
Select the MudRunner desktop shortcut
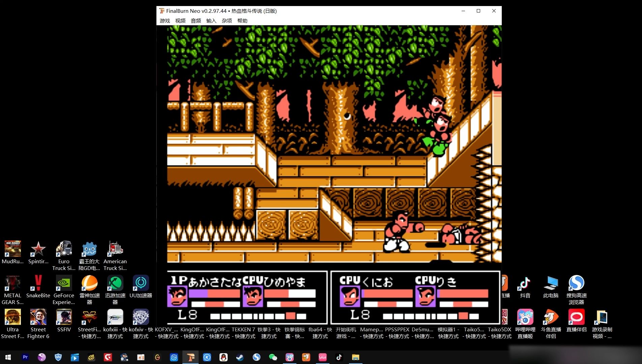12,253
